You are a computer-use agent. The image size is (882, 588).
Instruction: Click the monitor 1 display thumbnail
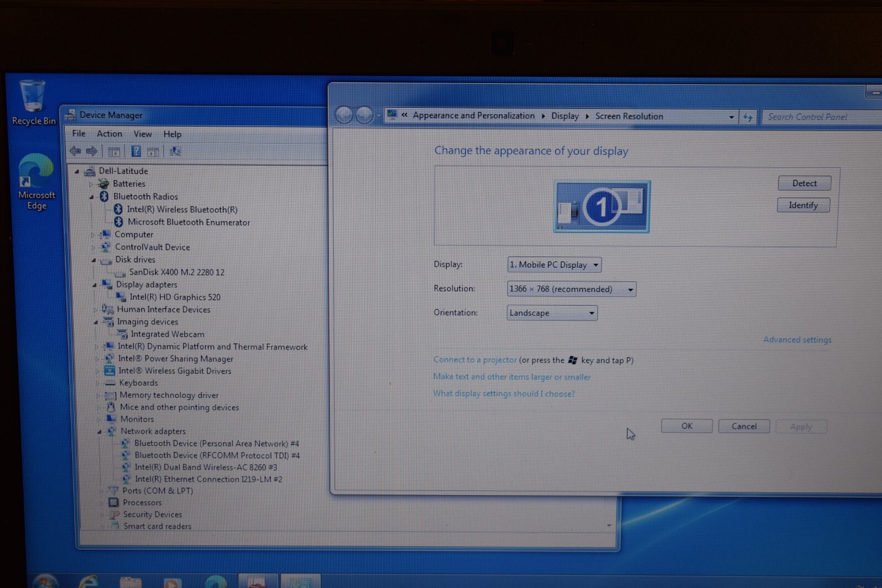(602, 207)
